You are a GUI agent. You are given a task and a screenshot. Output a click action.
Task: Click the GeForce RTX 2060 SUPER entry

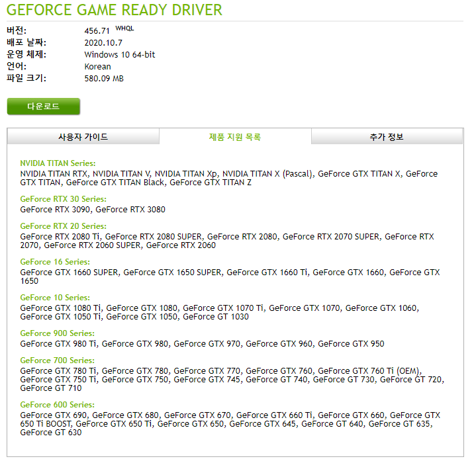coord(92,245)
